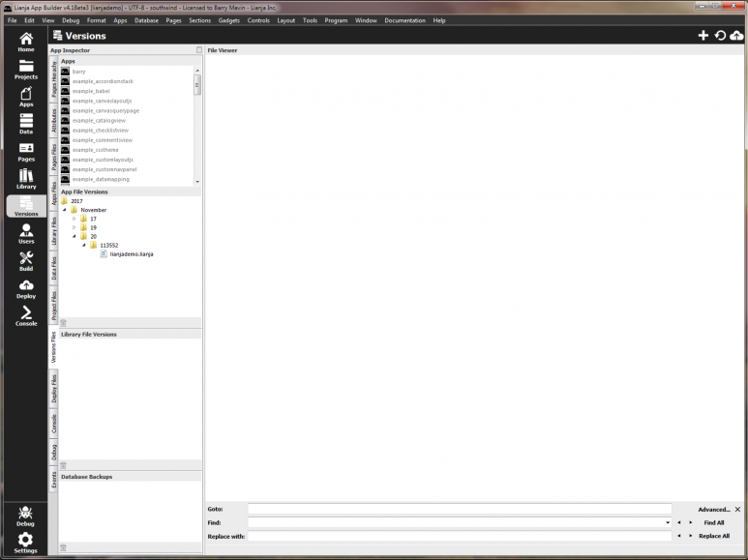The width and height of the screenshot is (748, 560).
Task: Click the Find input field
Action: tap(460, 523)
